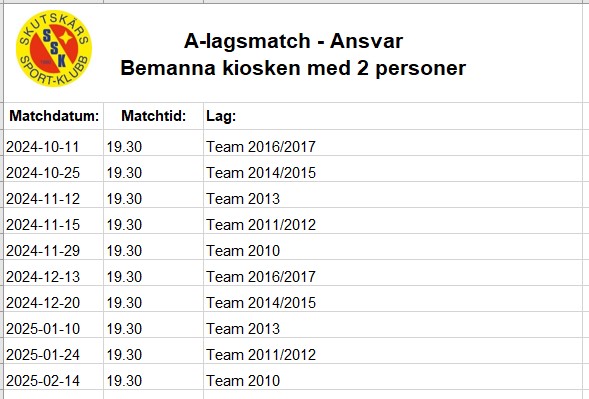589x399 pixels.
Task: Click the Skutskärs Sport-Klubb logo
Action: (54, 48)
